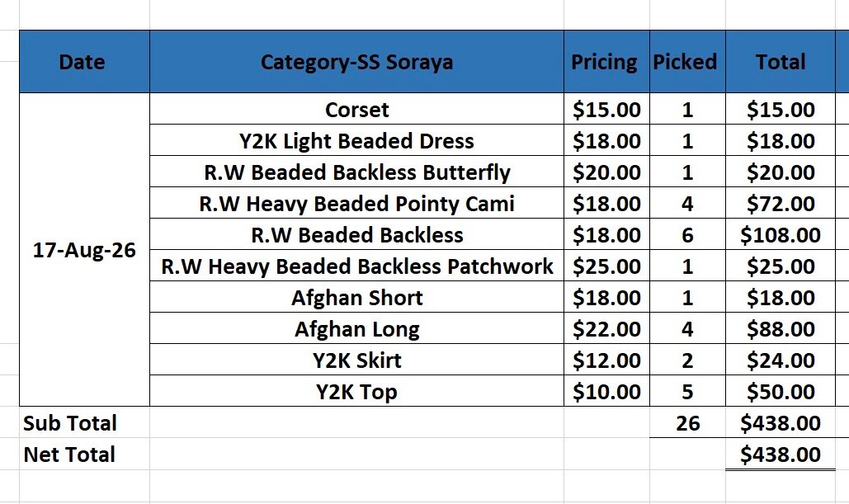Select the picked sum cell 26
849x504 pixels.
pos(687,423)
